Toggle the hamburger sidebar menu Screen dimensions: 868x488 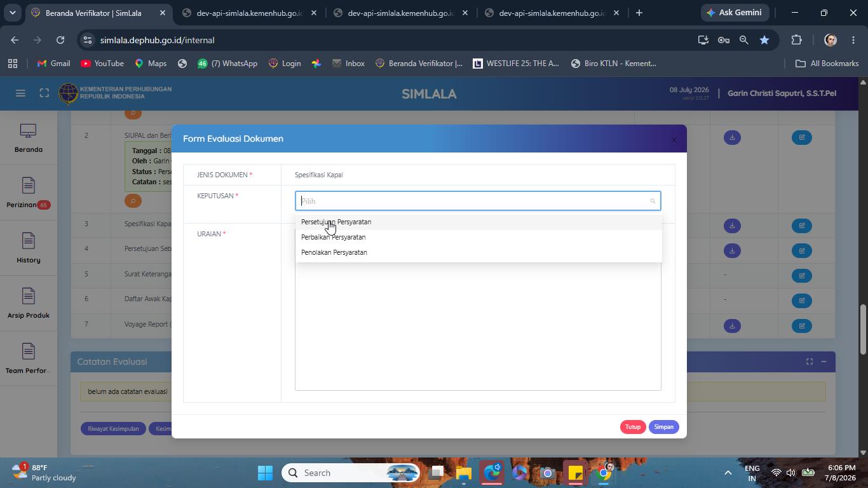pyautogui.click(x=20, y=93)
